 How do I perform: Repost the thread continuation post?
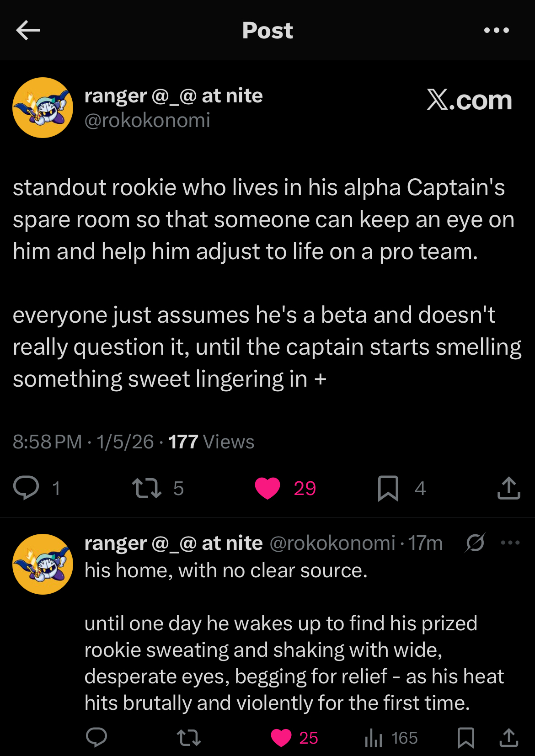coord(189,737)
